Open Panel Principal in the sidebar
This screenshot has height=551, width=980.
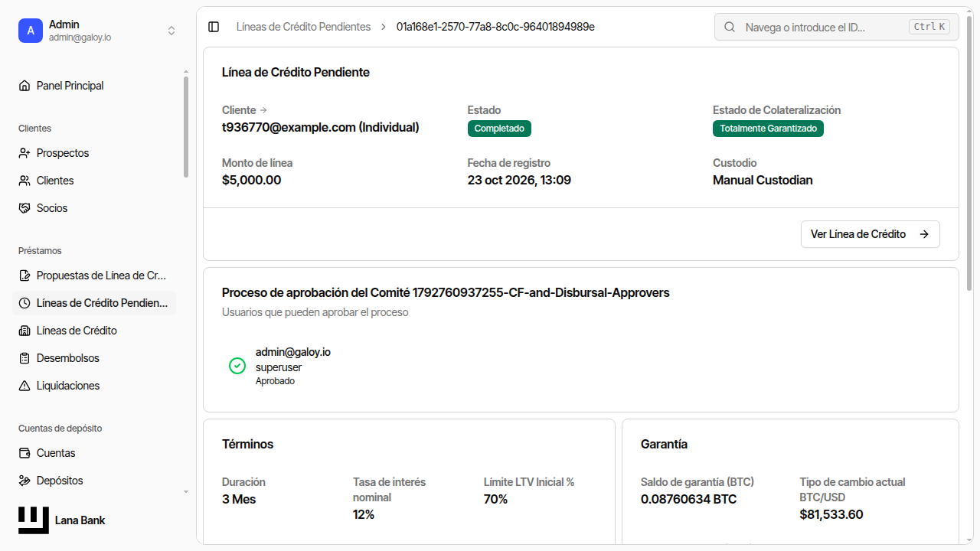95,86
